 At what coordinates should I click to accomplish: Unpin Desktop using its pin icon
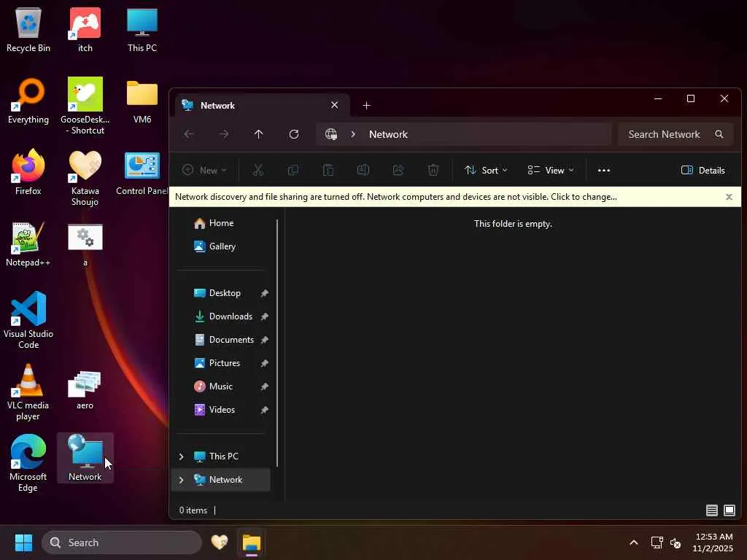(x=264, y=293)
